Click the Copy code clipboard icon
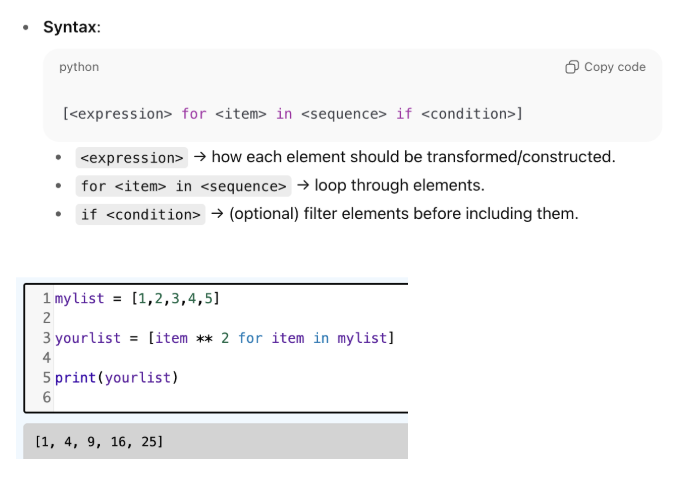 click(x=572, y=67)
